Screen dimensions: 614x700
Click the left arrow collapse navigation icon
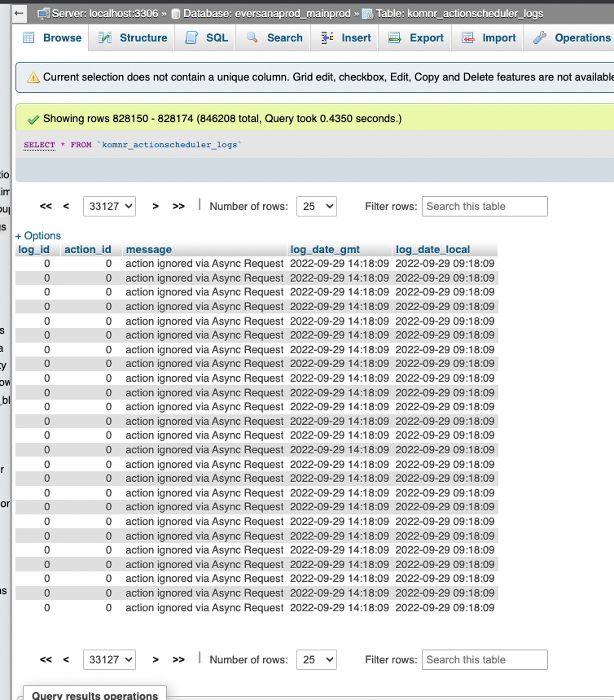(x=19, y=13)
